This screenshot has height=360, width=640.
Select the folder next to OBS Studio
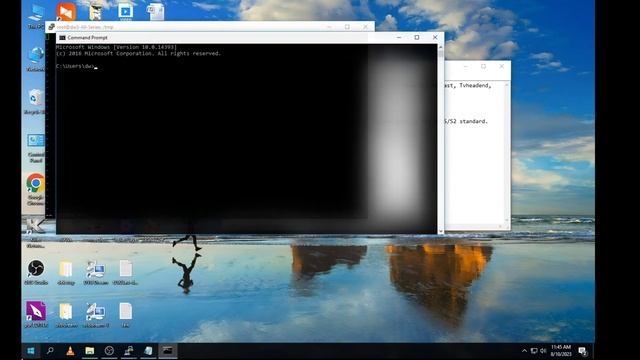point(66,272)
